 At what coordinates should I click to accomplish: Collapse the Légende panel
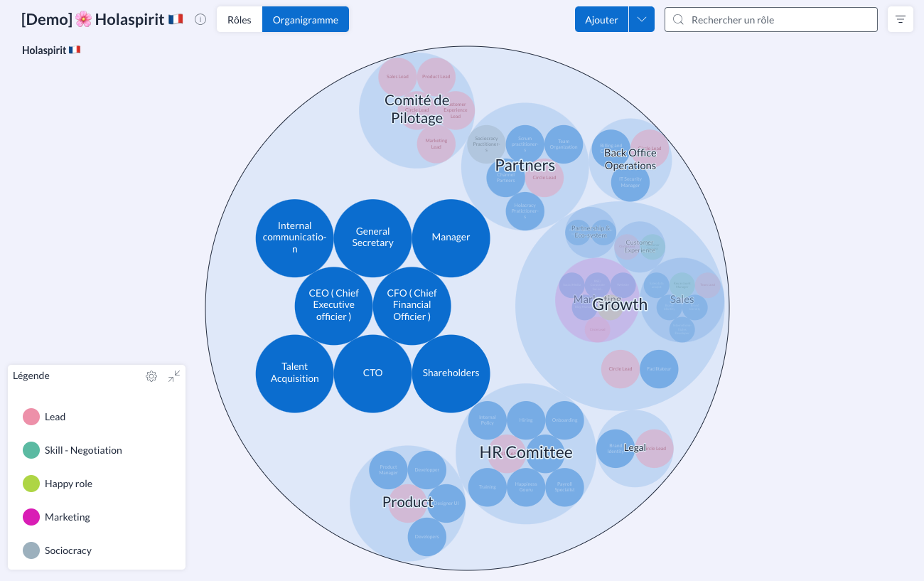pos(174,376)
